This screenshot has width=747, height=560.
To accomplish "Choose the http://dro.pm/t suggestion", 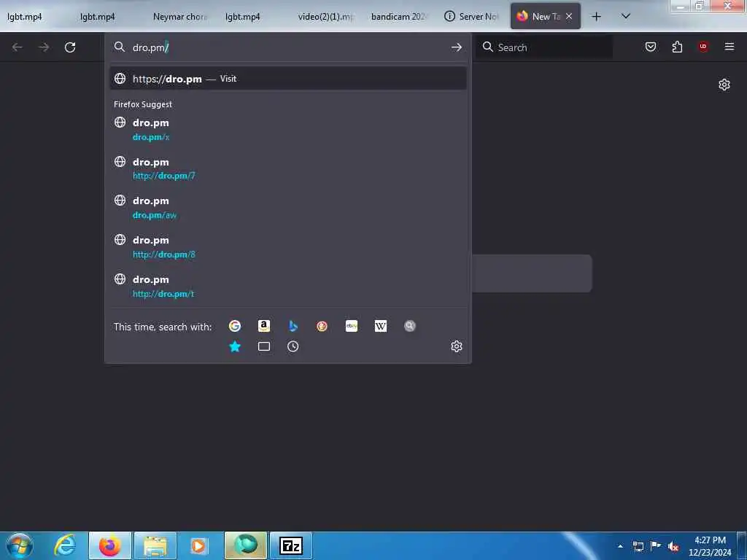I will click(287, 286).
